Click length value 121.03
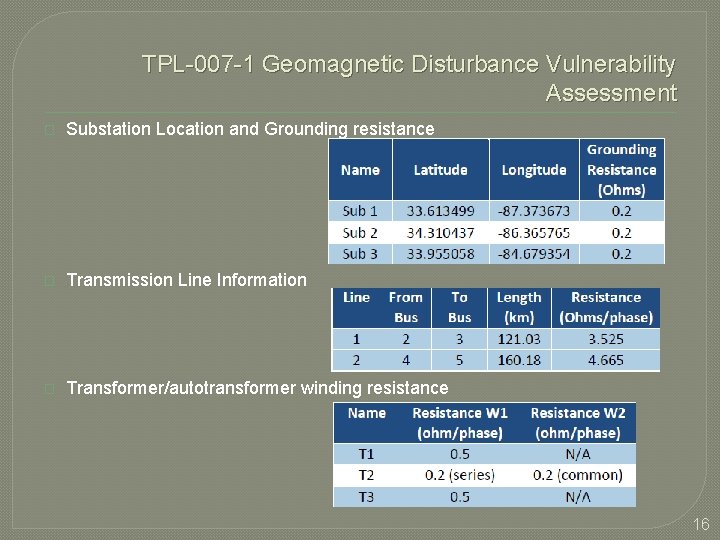Viewport: 720px width, 540px height. tap(519, 339)
